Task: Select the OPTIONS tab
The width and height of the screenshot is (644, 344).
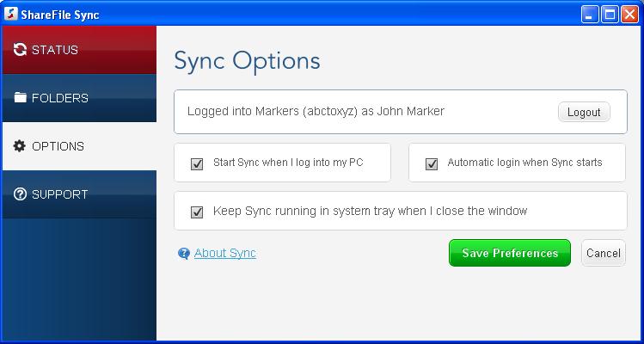Action: click(79, 146)
